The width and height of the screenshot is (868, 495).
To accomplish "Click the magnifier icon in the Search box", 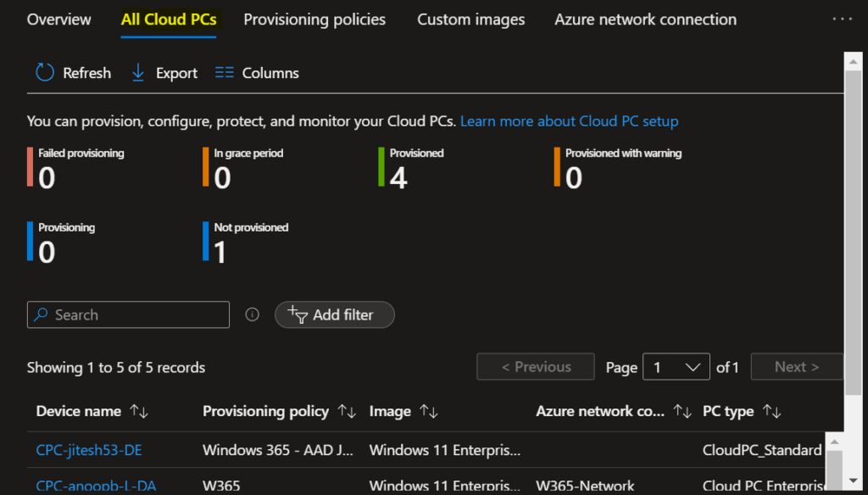I will [x=41, y=314].
